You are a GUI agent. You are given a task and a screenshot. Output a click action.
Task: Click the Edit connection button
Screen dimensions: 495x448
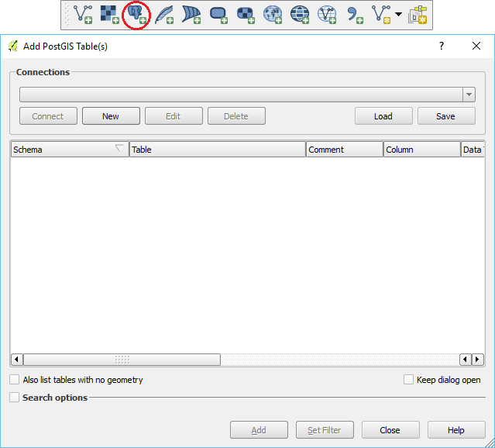coord(174,116)
